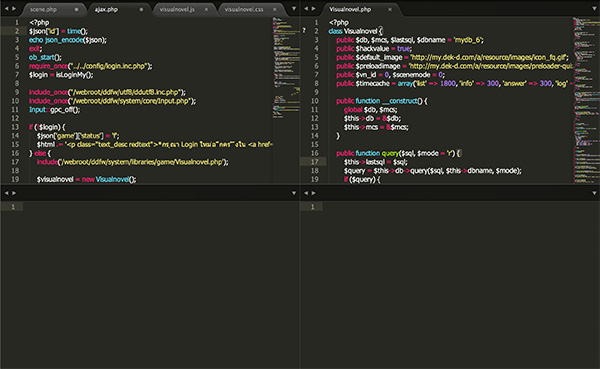Viewport: 600px width, 369px height.
Task: Click the "$this->db = &$db;" line
Action: [372, 118]
